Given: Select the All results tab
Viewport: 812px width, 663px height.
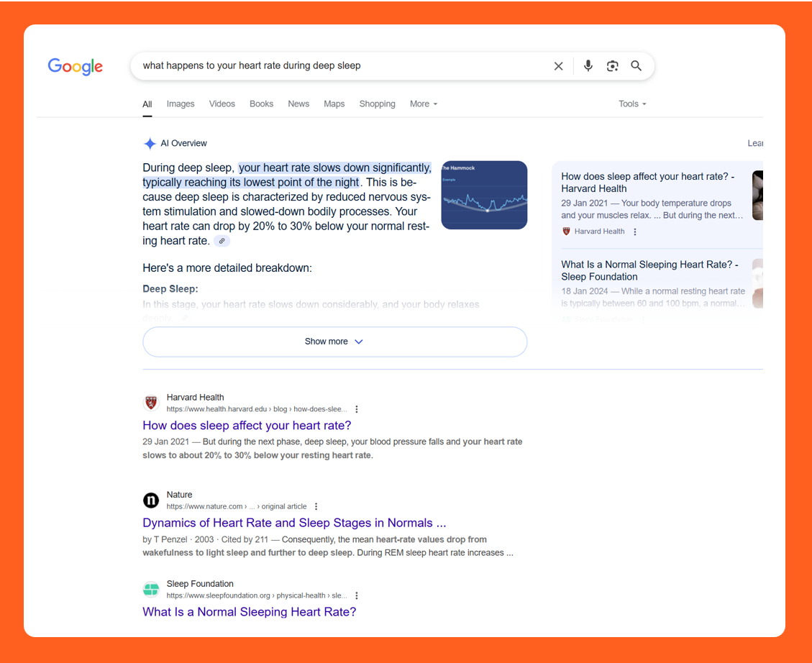Looking at the screenshot, I should point(147,104).
